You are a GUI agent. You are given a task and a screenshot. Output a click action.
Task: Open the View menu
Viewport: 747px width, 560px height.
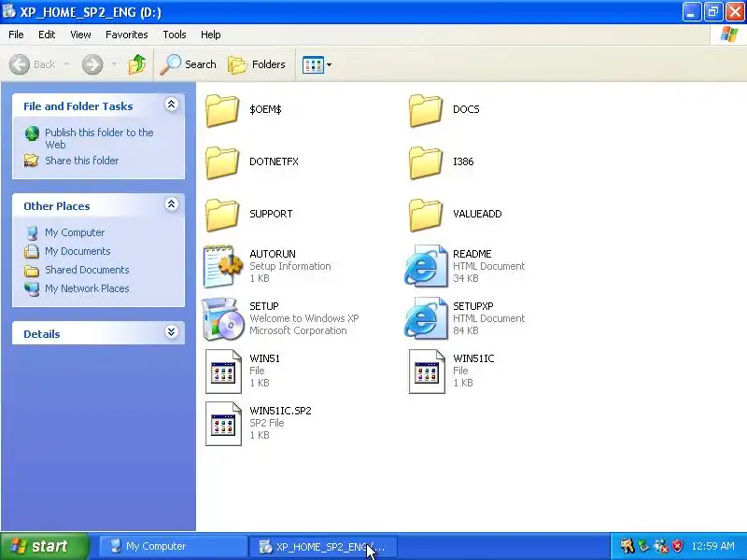pos(80,35)
